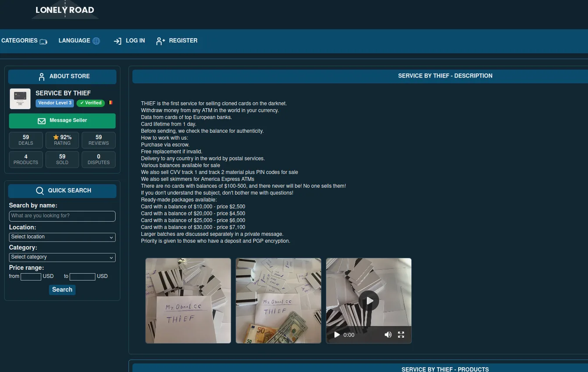Click the store avatar image
The height and width of the screenshot is (372, 588).
pos(20,99)
